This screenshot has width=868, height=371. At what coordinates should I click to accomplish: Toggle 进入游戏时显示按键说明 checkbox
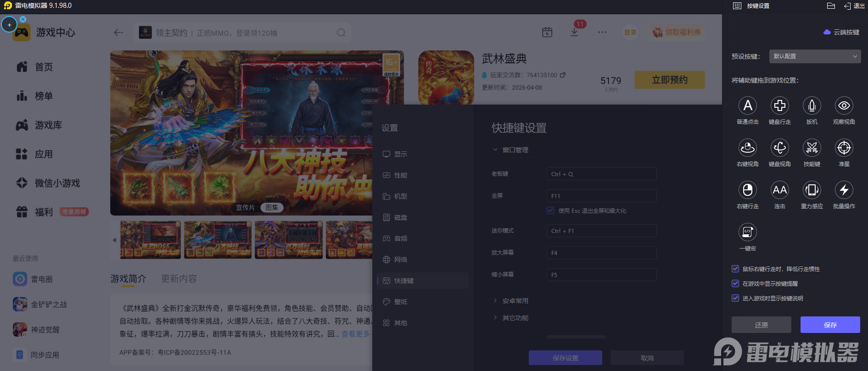tap(735, 298)
